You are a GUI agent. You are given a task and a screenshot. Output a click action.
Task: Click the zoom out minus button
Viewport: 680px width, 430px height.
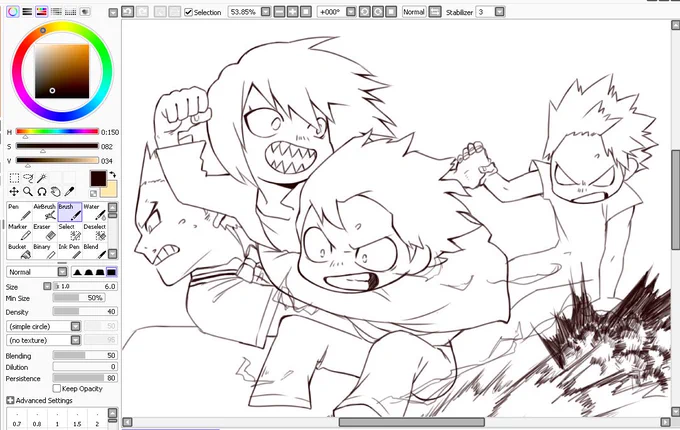coord(280,12)
